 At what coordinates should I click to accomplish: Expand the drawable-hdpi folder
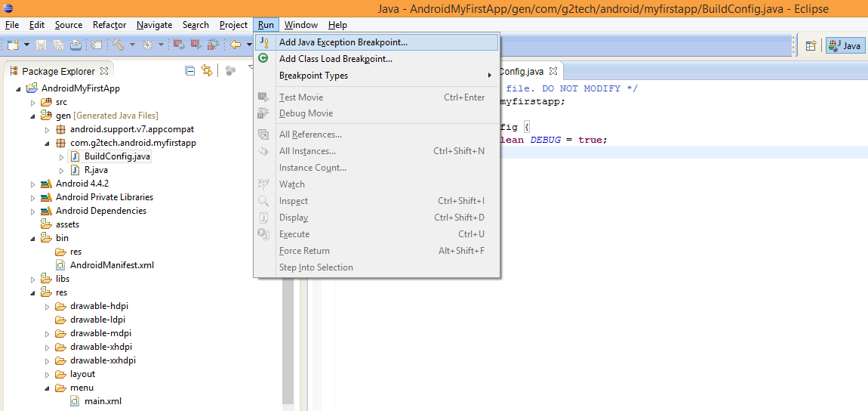click(47, 306)
